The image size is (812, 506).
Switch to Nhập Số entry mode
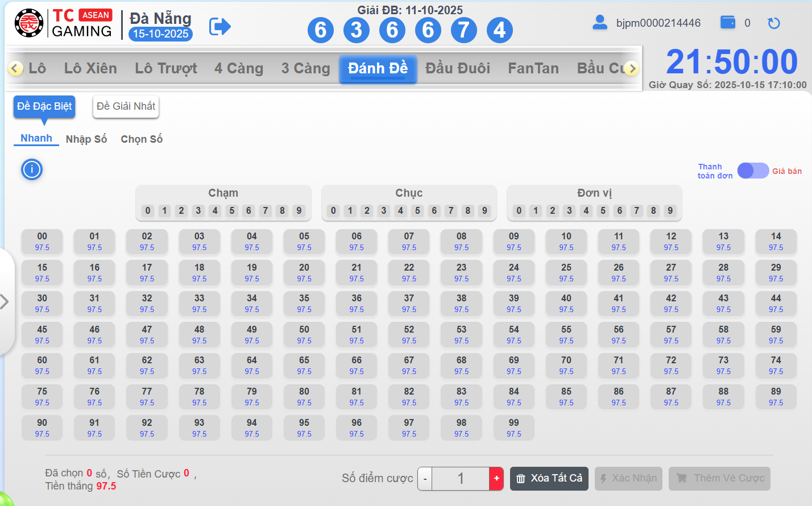point(86,139)
